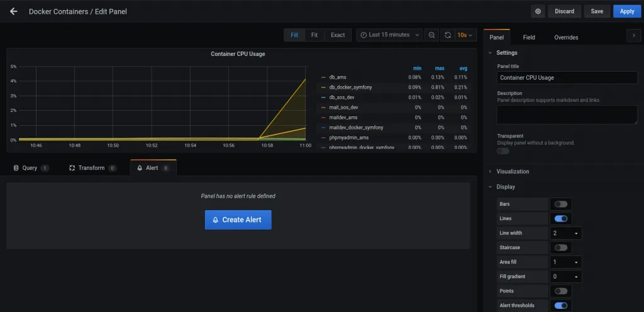
Task: Open the 10s refresh interval dropdown
Action: click(x=465, y=35)
